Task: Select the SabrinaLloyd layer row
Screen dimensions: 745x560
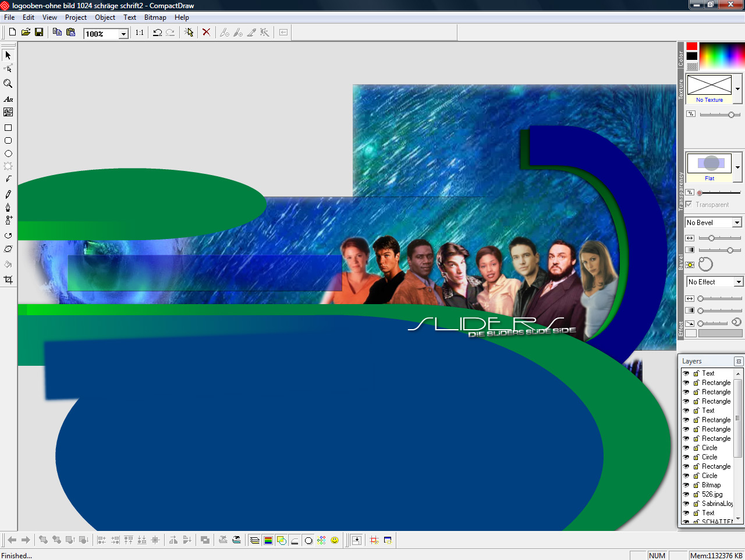Action: point(707,504)
